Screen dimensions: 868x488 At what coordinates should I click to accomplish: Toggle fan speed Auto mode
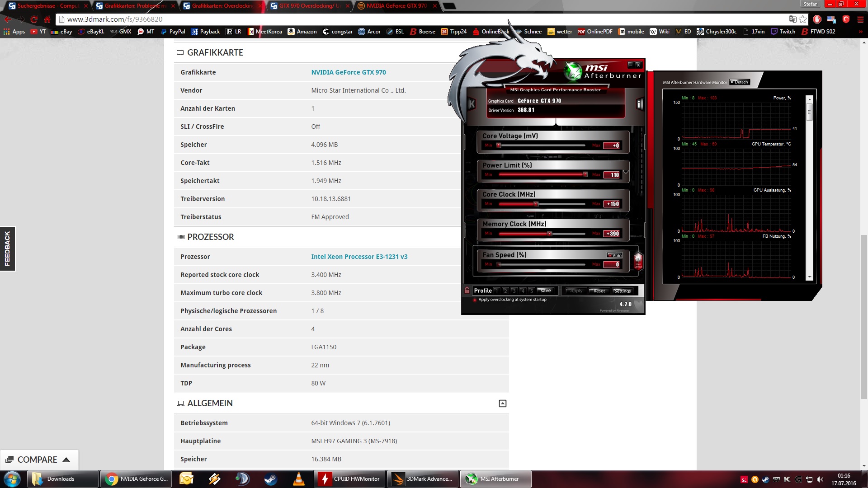tap(614, 255)
